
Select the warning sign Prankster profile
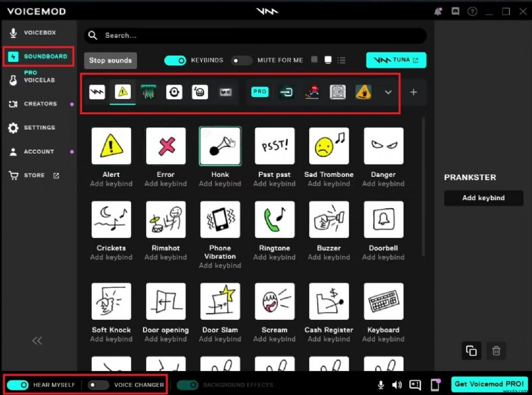point(123,92)
